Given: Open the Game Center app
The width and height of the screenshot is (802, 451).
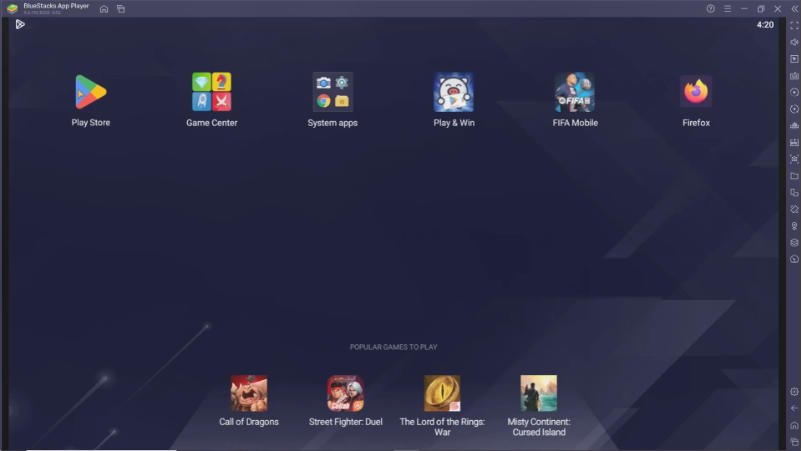Looking at the screenshot, I should pyautogui.click(x=212, y=92).
